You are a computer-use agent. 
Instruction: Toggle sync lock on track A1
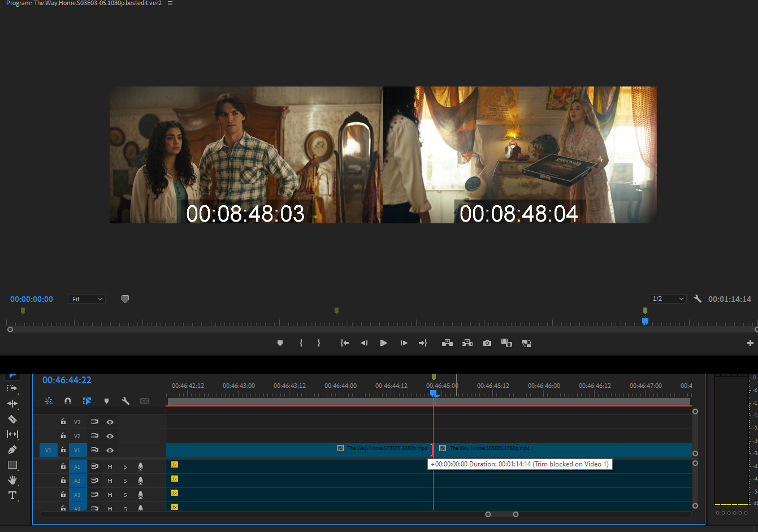click(94, 466)
